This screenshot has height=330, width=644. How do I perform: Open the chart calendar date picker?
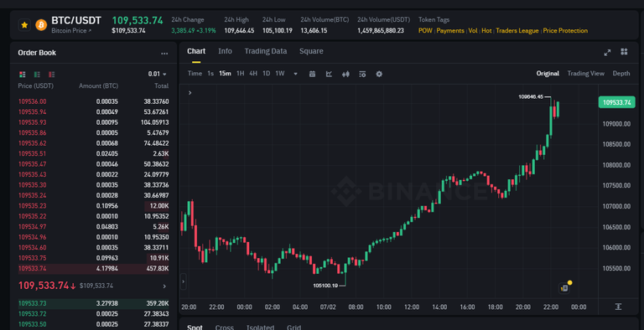312,74
